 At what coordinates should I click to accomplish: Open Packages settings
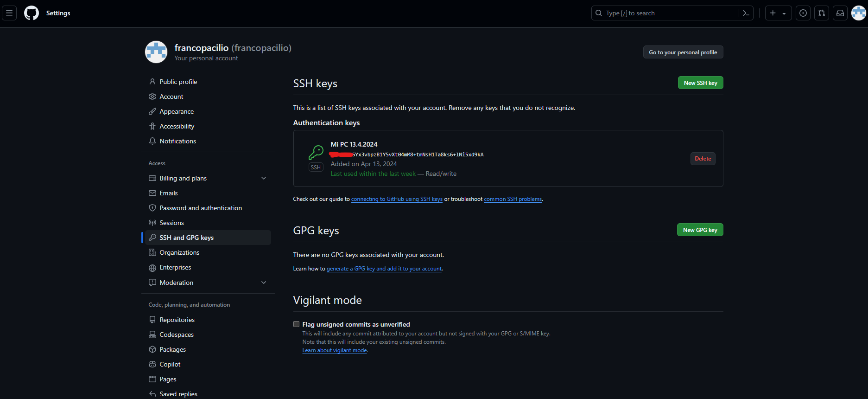point(208,349)
